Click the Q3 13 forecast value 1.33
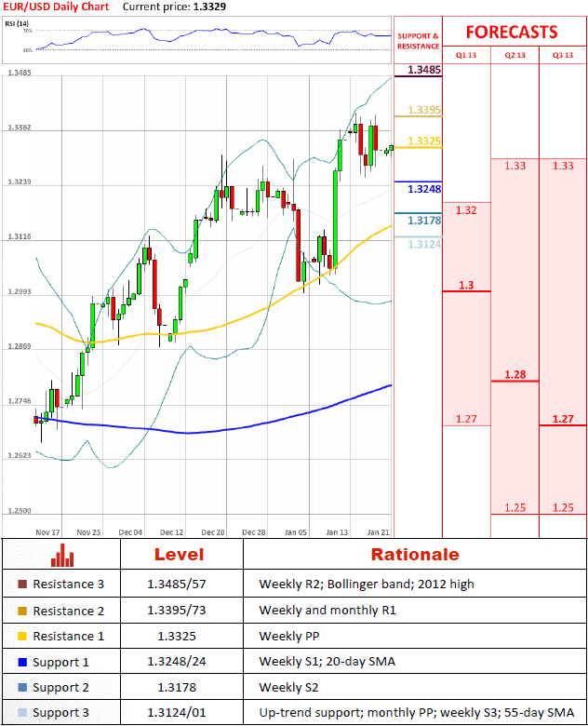Image resolution: width=588 pixels, height=726 pixels. click(x=563, y=166)
